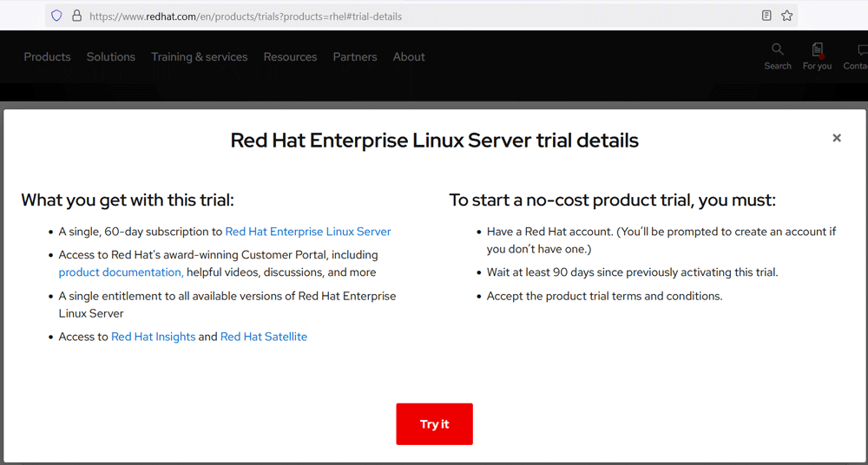The width and height of the screenshot is (868, 465).
Task: Click the red Try it button
Action: (x=435, y=424)
